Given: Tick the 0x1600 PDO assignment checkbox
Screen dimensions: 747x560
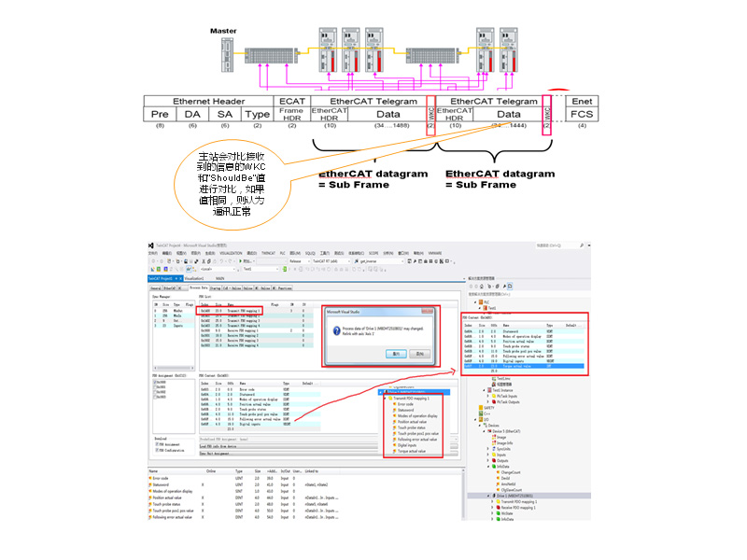Looking at the screenshot, I should click(x=155, y=383).
